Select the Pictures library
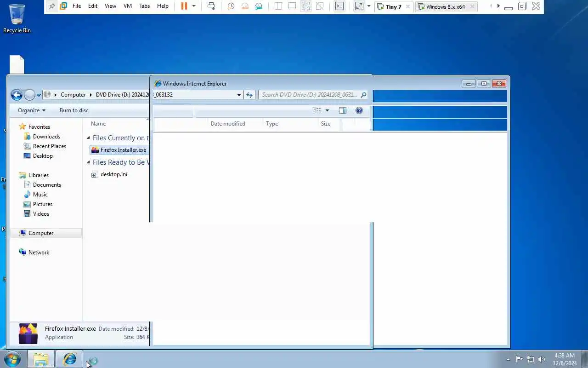The height and width of the screenshot is (368, 588). click(x=43, y=204)
